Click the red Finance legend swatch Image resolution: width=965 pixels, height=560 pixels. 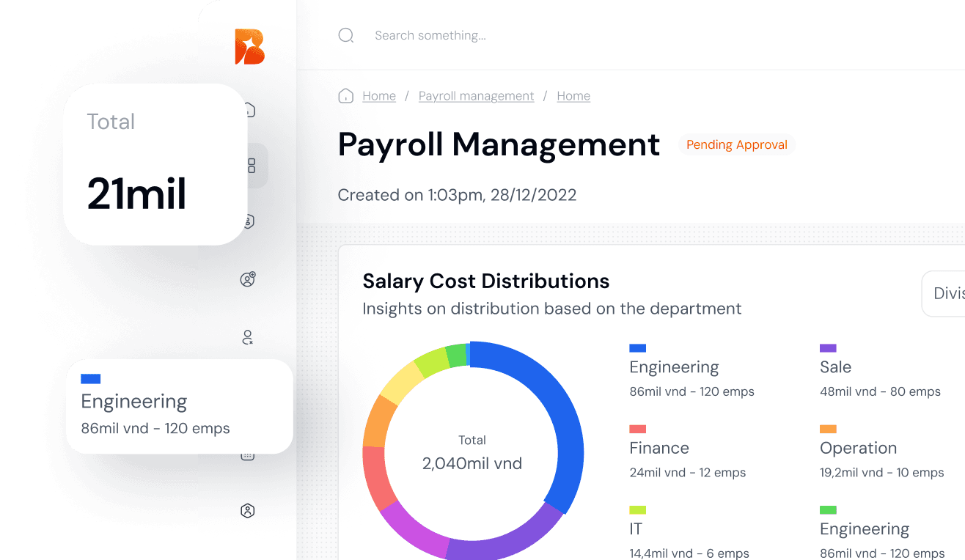point(637,429)
